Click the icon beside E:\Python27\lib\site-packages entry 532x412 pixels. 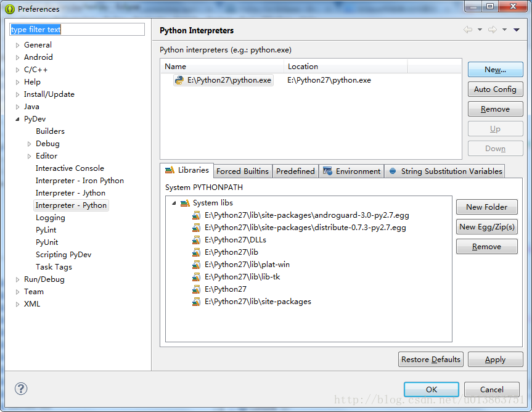pyautogui.click(x=196, y=302)
